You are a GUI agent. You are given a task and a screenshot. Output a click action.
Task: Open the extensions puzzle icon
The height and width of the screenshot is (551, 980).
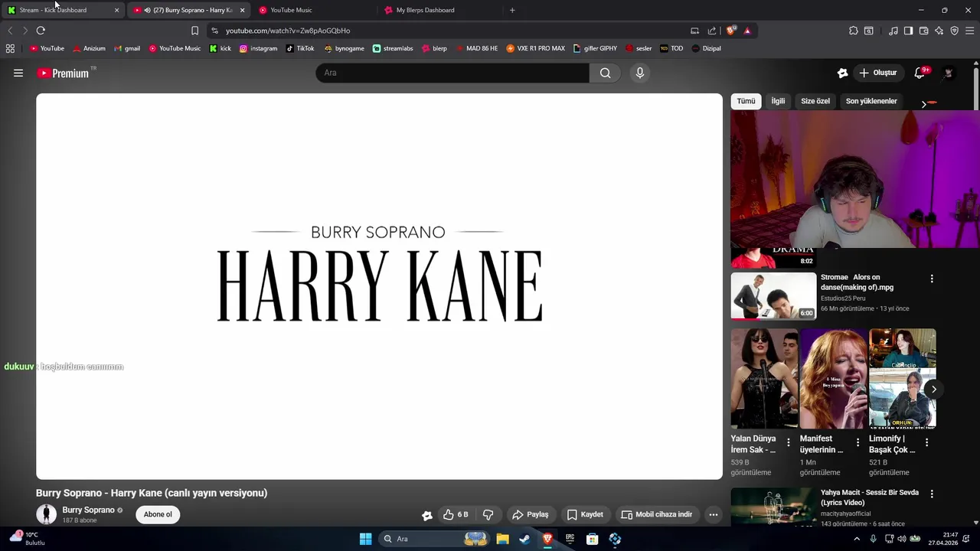pyautogui.click(x=854, y=31)
